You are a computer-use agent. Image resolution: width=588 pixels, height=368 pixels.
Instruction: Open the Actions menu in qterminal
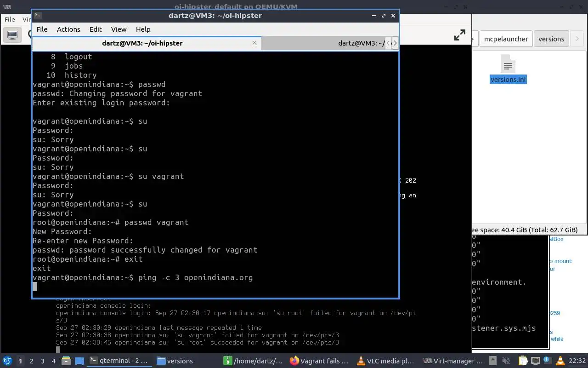pyautogui.click(x=68, y=29)
